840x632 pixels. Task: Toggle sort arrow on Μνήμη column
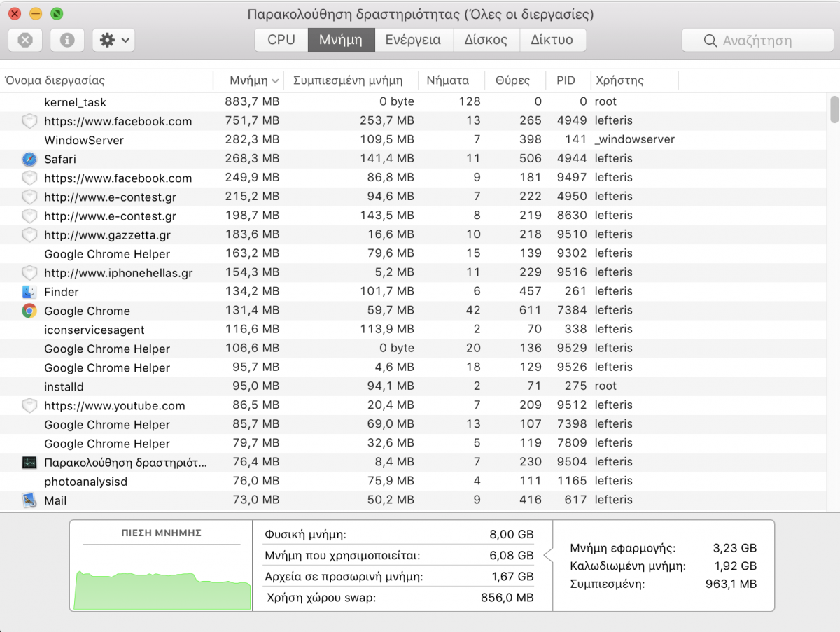point(276,81)
